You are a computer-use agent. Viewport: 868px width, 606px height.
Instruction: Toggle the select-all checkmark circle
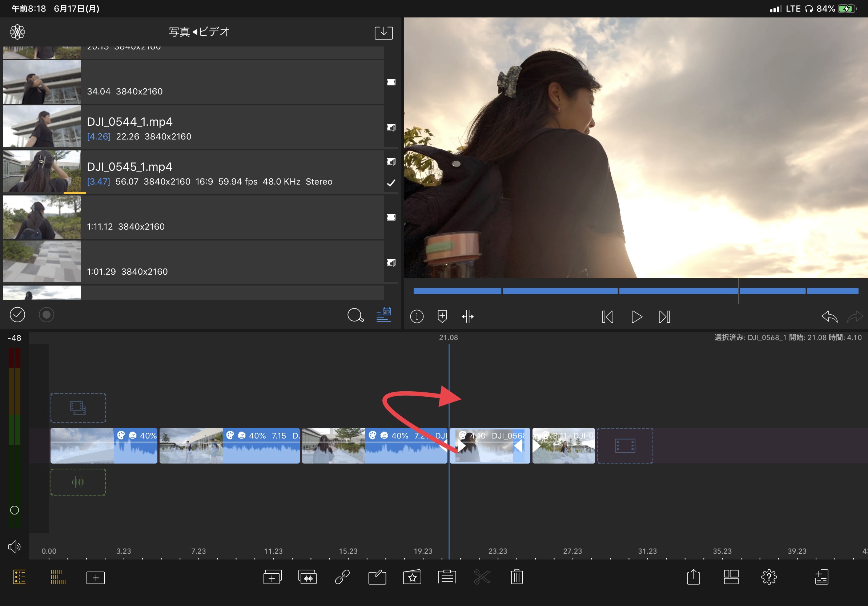coord(17,314)
